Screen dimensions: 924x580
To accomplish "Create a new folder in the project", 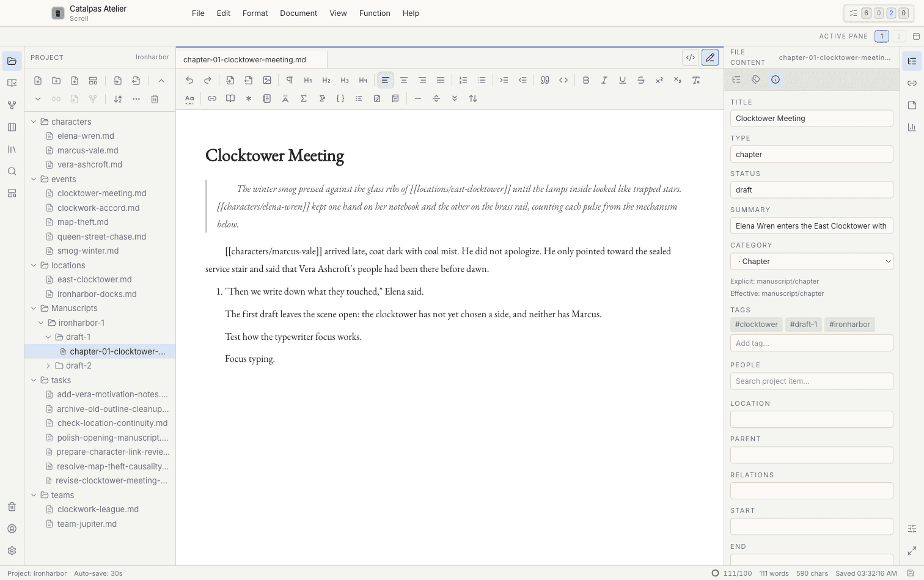I will [x=56, y=81].
